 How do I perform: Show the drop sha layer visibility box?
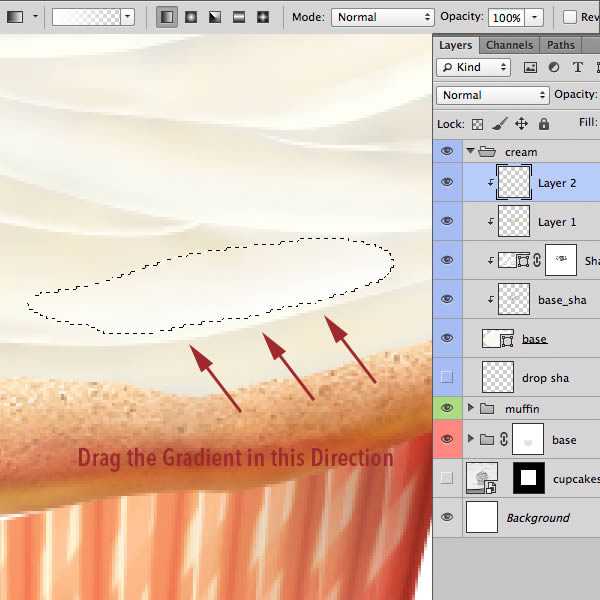447,377
